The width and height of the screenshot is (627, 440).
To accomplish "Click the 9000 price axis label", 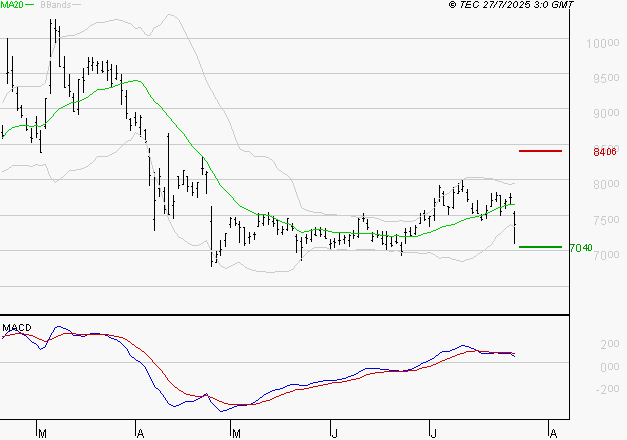I will click(x=601, y=114).
